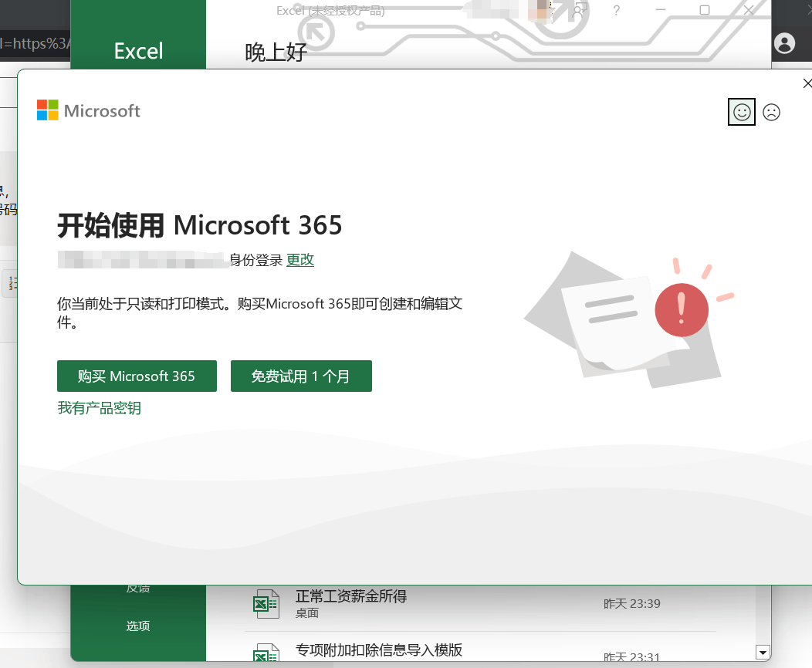Click the frowning face feedback icon
812x668 pixels.
click(x=771, y=112)
